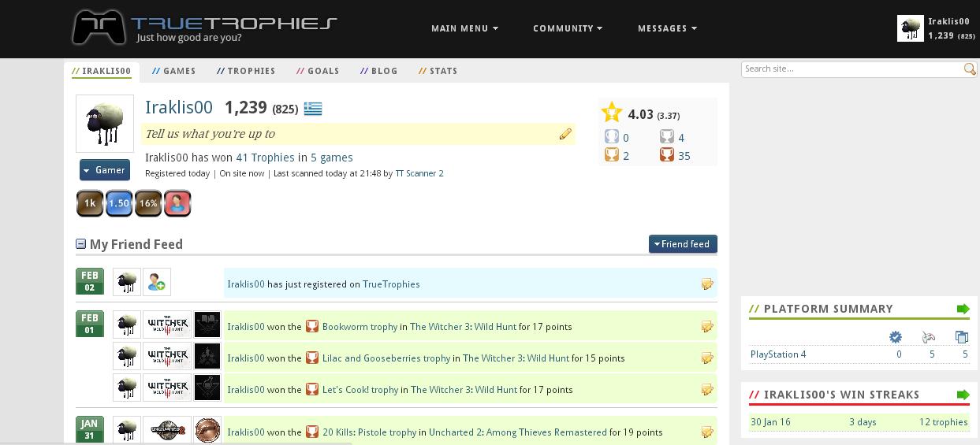Screen dimensions: 980x445
Task: Click comment icon on the Let's Cook! row
Action: (707, 390)
